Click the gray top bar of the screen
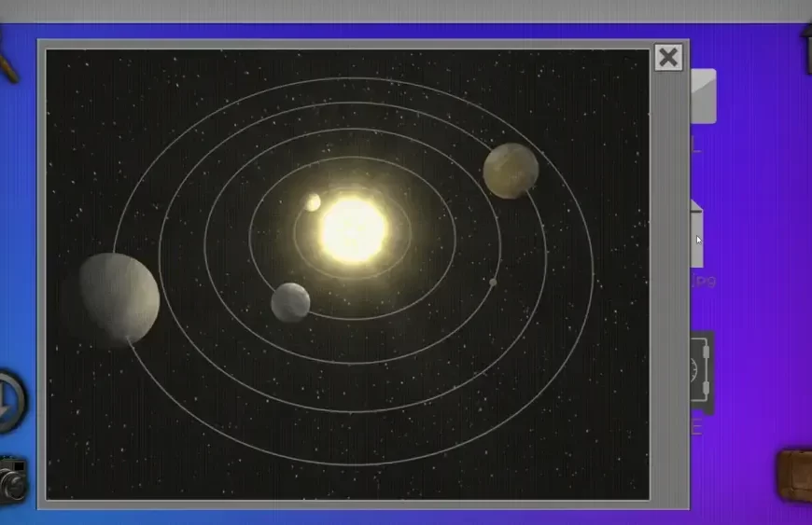 pos(406,10)
